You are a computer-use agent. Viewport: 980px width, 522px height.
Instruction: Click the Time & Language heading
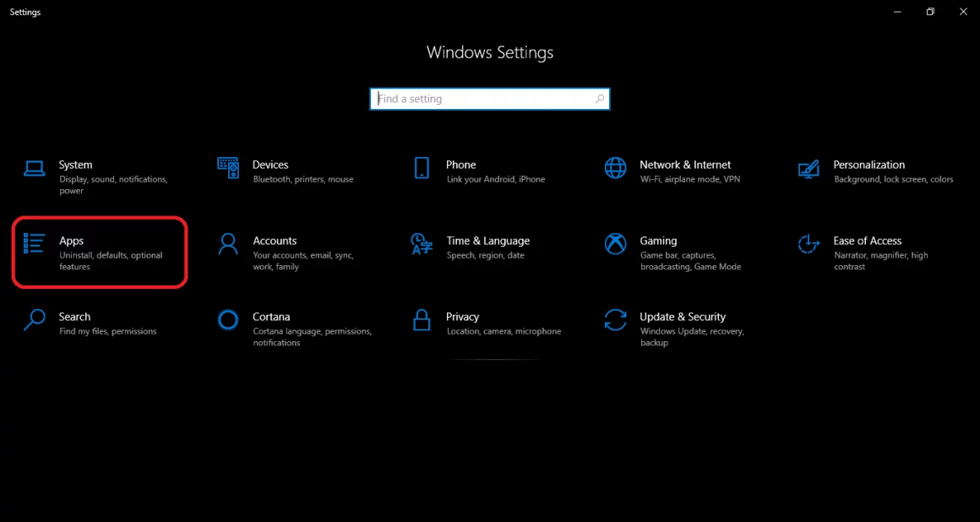point(488,242)
